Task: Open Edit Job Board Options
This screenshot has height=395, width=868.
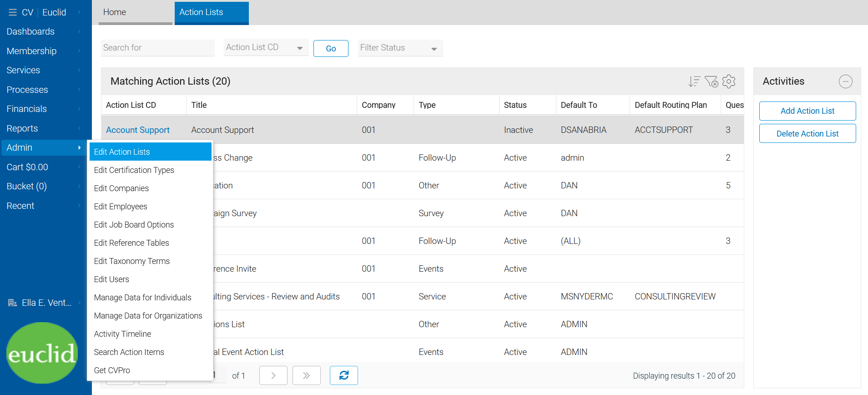Action: tap(150, 224)
